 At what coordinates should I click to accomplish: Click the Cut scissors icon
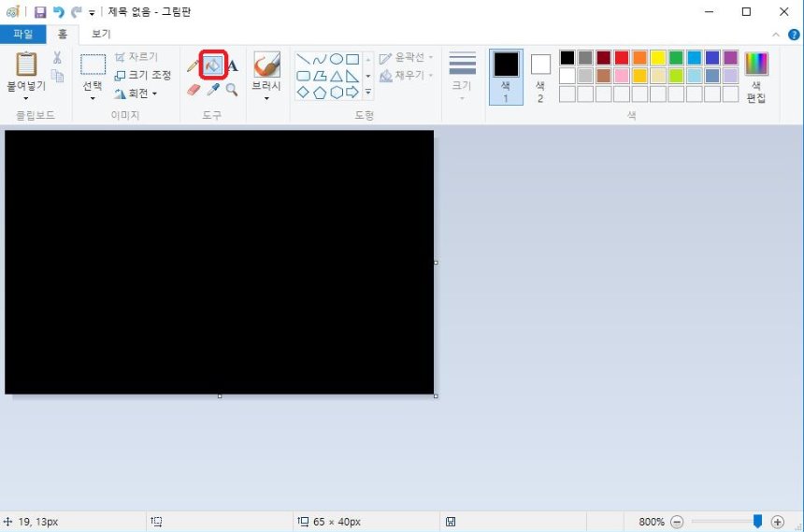click(57, 57)
